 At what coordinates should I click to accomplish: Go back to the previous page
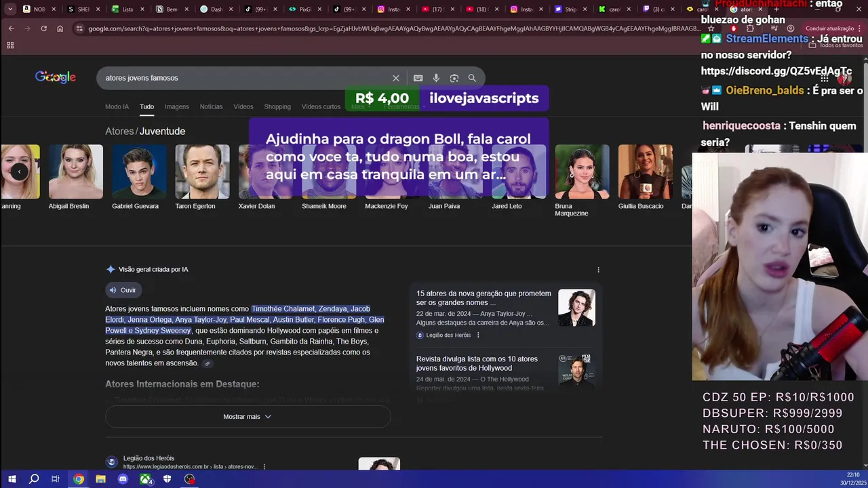click(x=11, y=28)
